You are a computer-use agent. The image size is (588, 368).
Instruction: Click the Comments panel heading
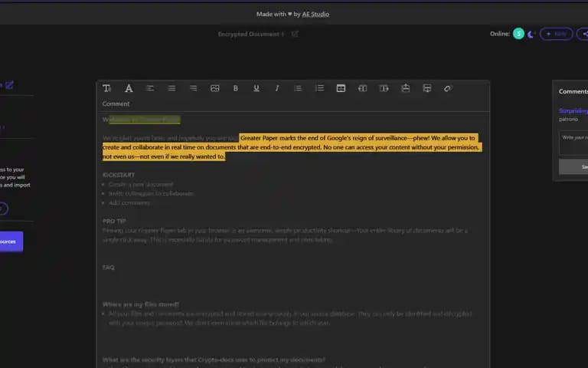[x=573, y=91]
